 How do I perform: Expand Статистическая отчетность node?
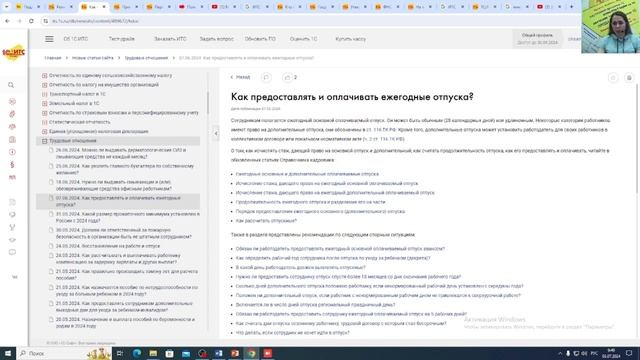(x=44, y=122)
